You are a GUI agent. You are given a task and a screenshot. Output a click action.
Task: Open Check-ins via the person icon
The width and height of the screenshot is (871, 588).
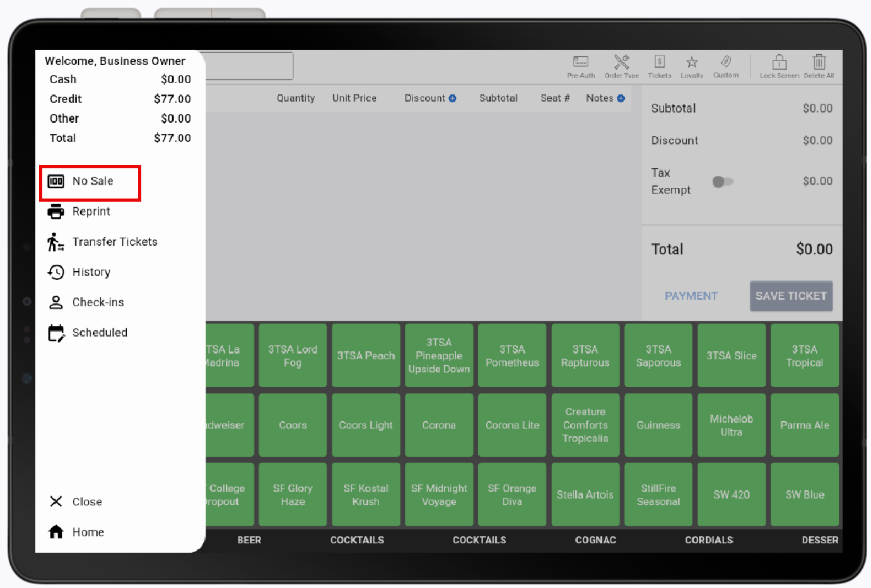(x=56, y=302)
